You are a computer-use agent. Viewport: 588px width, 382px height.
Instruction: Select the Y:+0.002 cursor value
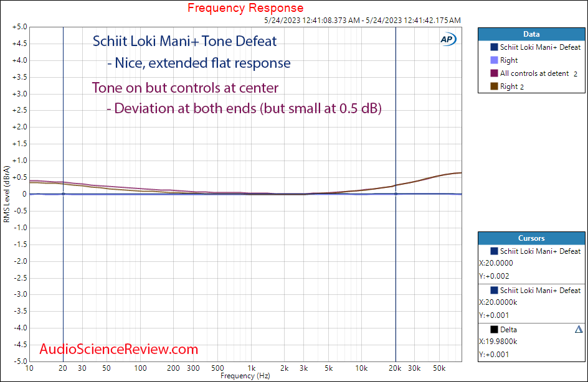pos(494,276)
